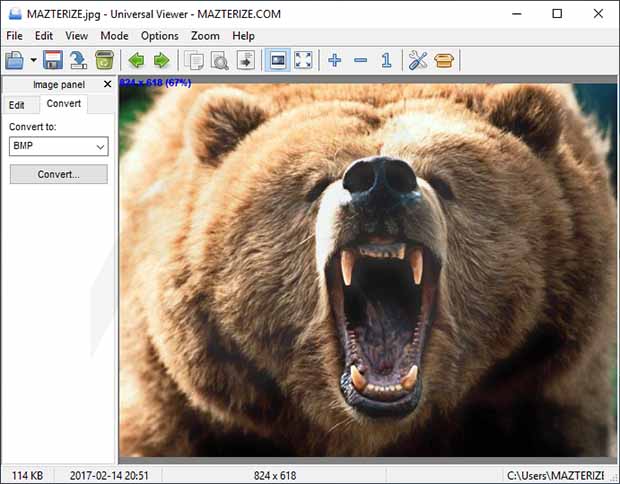This screenshot has width=620, height=484.
Task: Close the Universal Viewer window
Action: tap(598, 14)
